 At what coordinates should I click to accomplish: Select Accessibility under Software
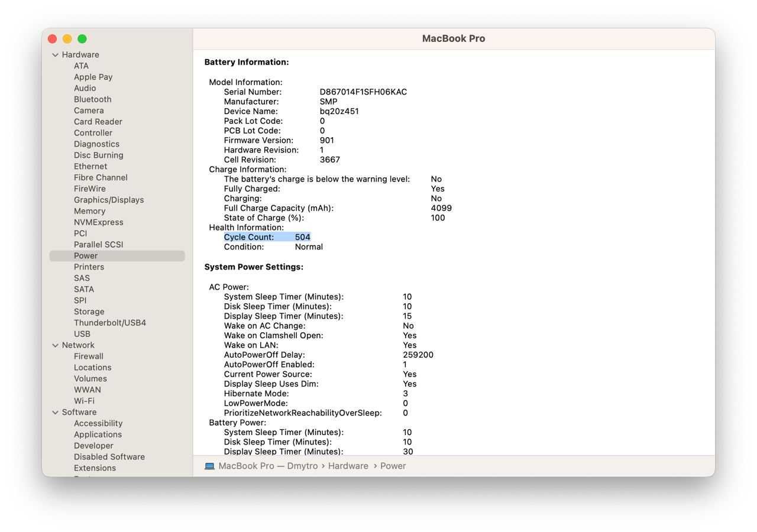click(98, 423)
